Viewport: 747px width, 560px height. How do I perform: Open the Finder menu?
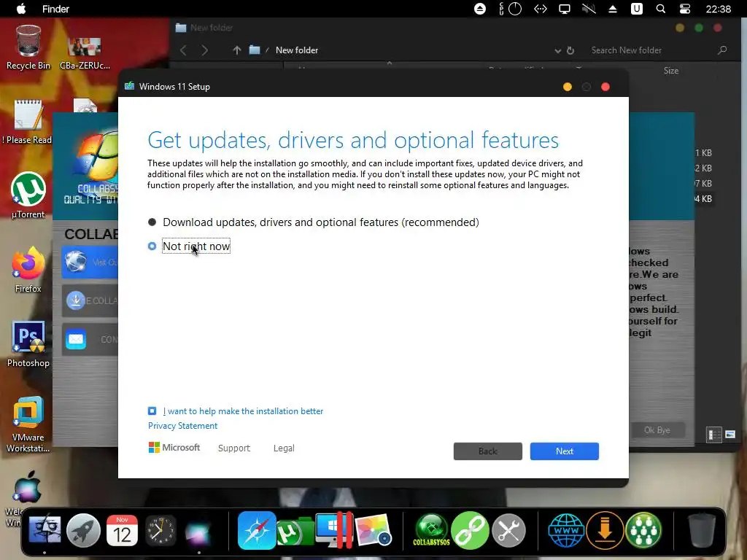click(x=55, y=9)
